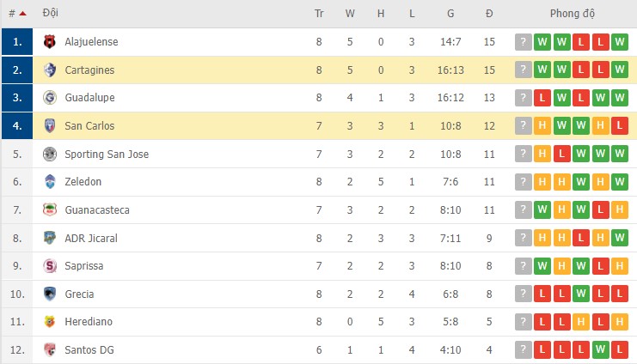Click the Phong độ column header
Screen dimensions: 637x364
(573, 14)
